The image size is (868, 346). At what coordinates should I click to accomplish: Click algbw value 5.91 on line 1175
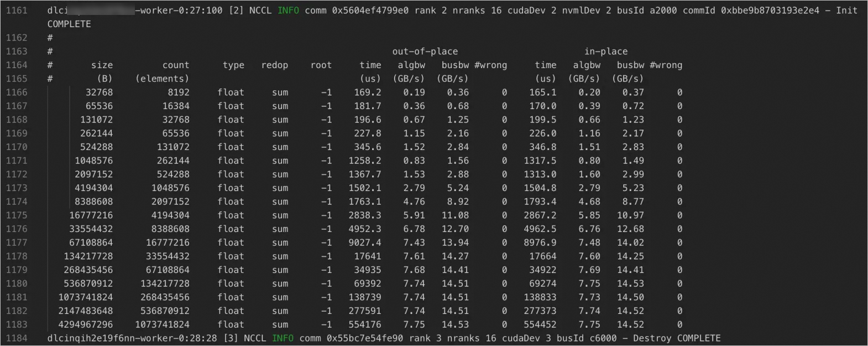point(414,215)
